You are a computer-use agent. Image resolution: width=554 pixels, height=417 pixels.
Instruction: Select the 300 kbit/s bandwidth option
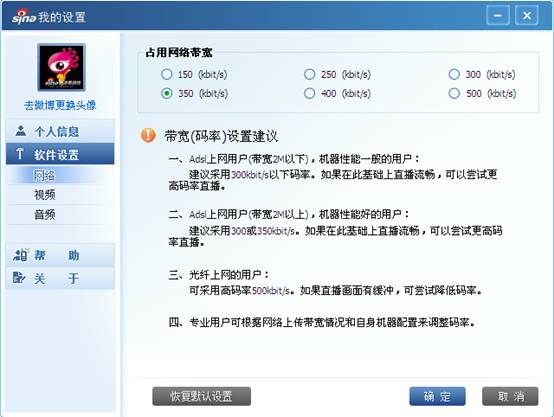coord(454,74)
